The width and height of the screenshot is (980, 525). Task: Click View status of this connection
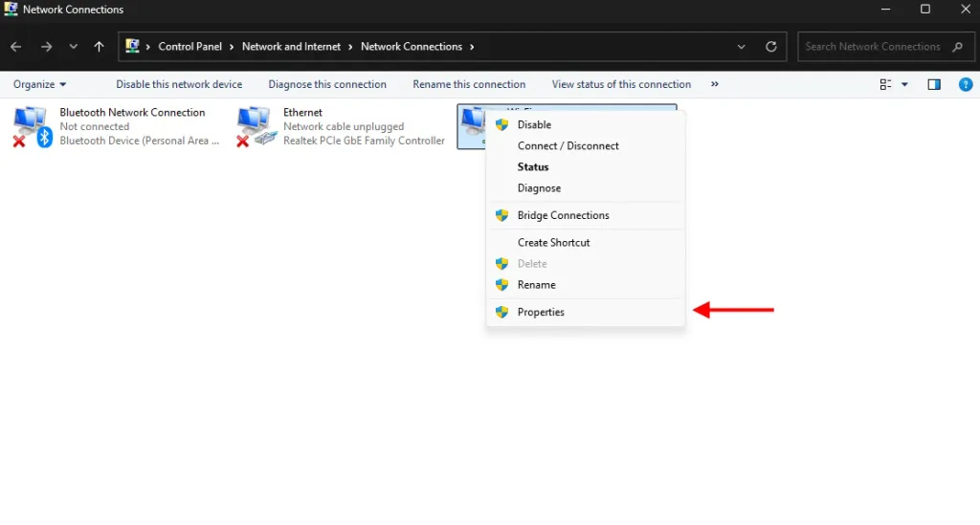[x=621, y=84]
